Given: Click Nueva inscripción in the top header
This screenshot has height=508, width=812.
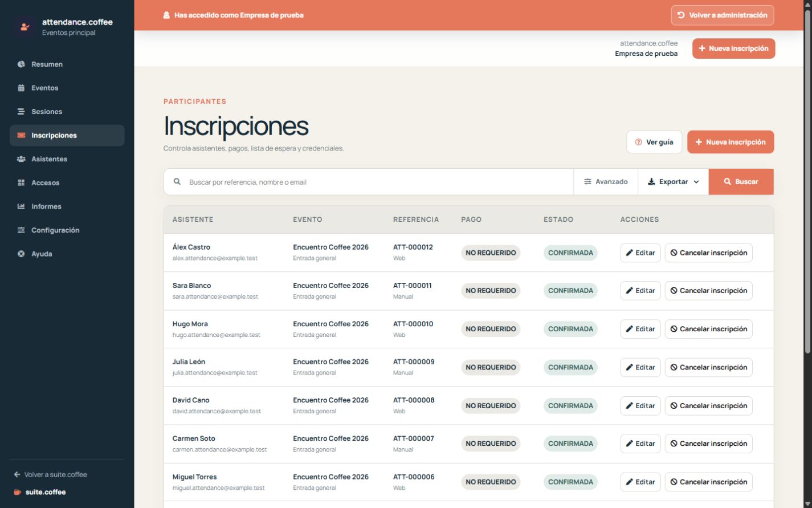Looking at the screenshot, I should coord(733,48).
